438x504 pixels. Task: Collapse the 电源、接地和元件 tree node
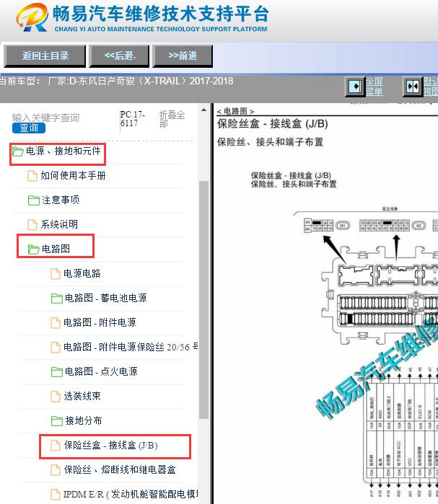click(63, 151)
